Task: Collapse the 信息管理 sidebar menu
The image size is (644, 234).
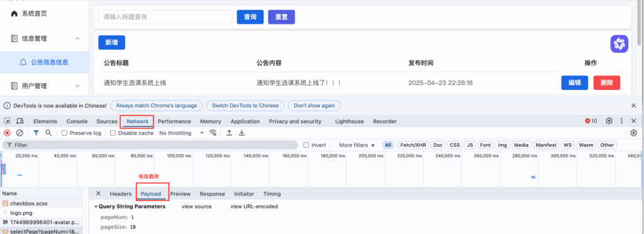Action: (77, 38)
